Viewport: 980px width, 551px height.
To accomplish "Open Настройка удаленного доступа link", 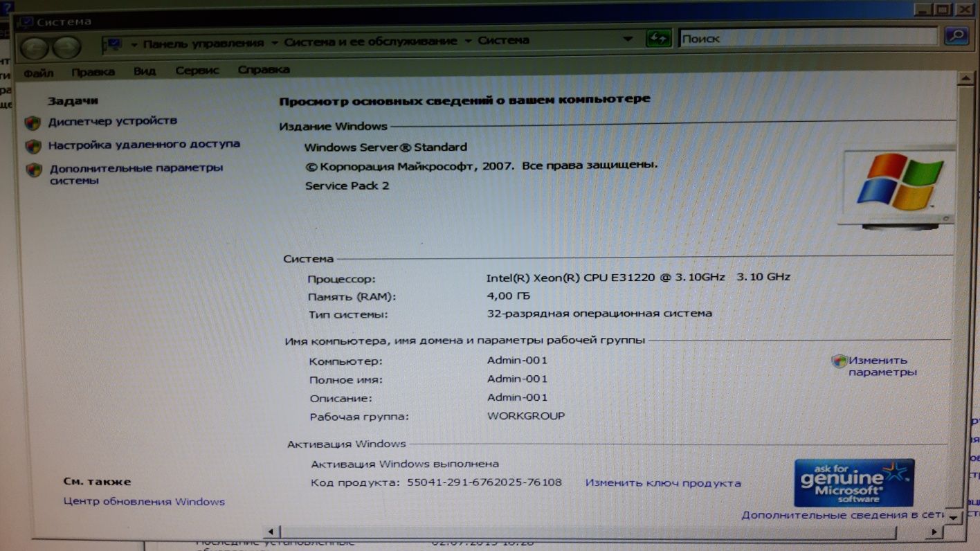I will pos(144,145).
